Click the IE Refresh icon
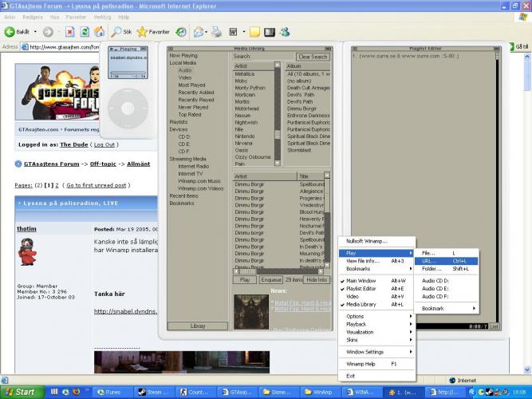This screenshot has height=399, width=532. pos(84,32)
